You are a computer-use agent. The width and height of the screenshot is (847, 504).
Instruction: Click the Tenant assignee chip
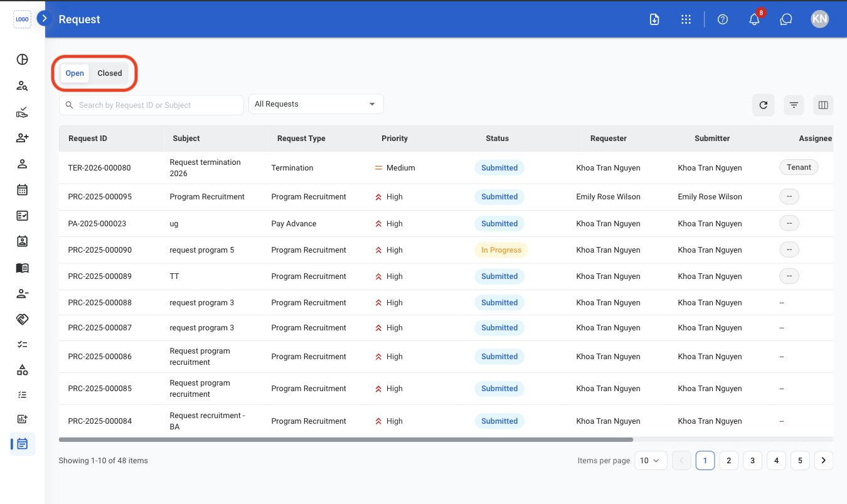[x=799, y=167]
